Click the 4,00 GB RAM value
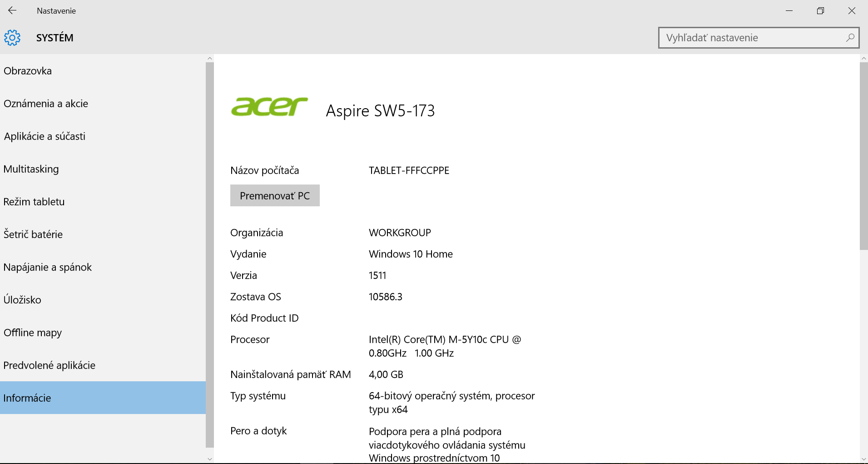868x464 pixels. pos(386,374)
